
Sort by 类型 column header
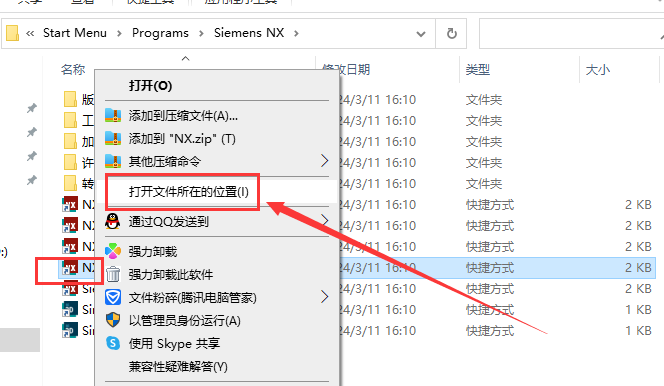[478, 69]
